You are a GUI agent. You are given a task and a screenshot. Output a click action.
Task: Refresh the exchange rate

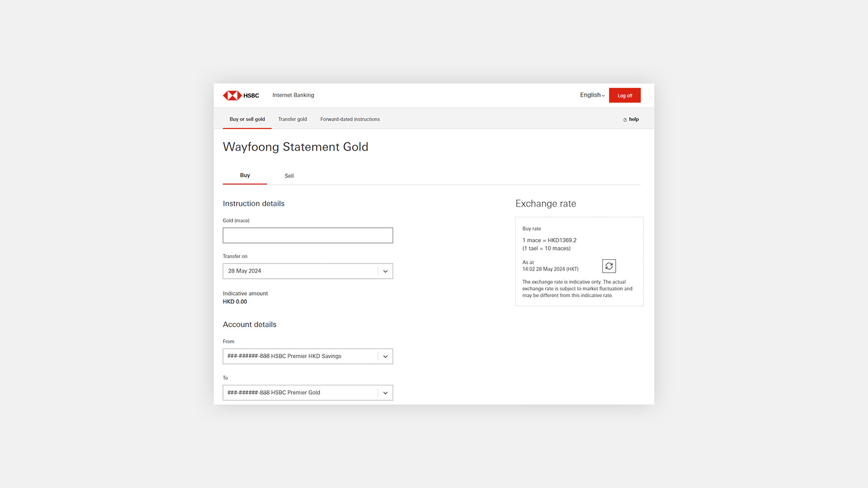609,266
